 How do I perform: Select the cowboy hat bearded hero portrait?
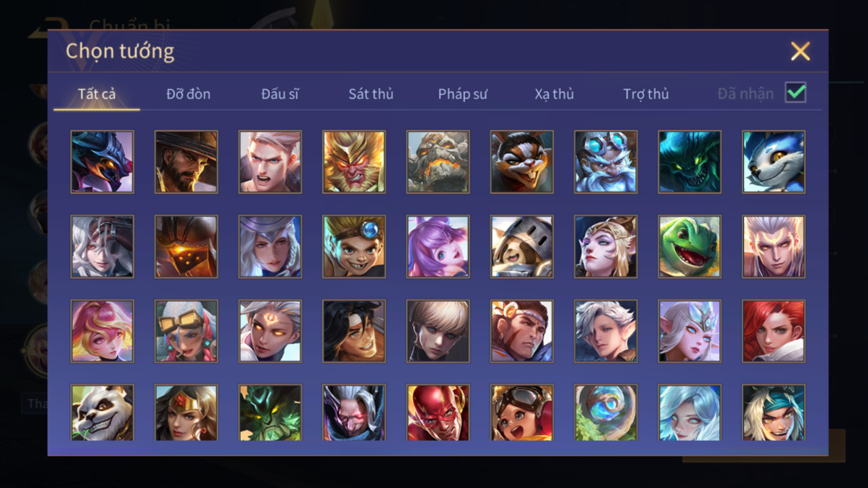[x=186, y=162]
